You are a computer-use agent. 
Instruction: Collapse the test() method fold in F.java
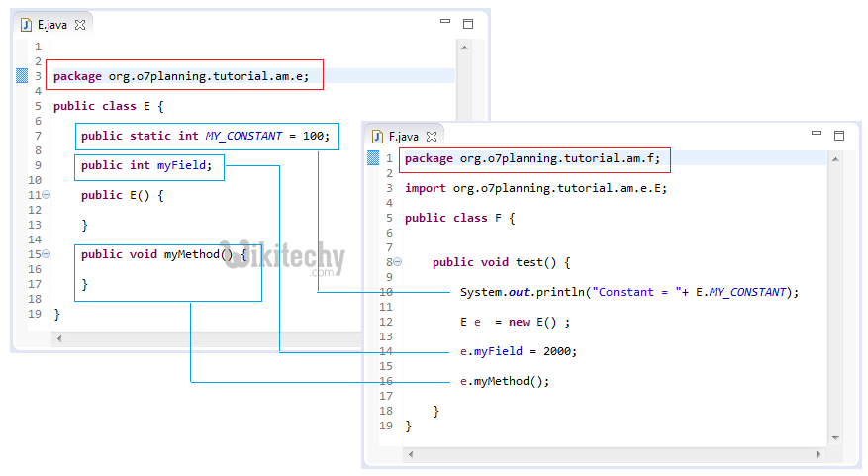pyautogui.click(x=398, y=262)
